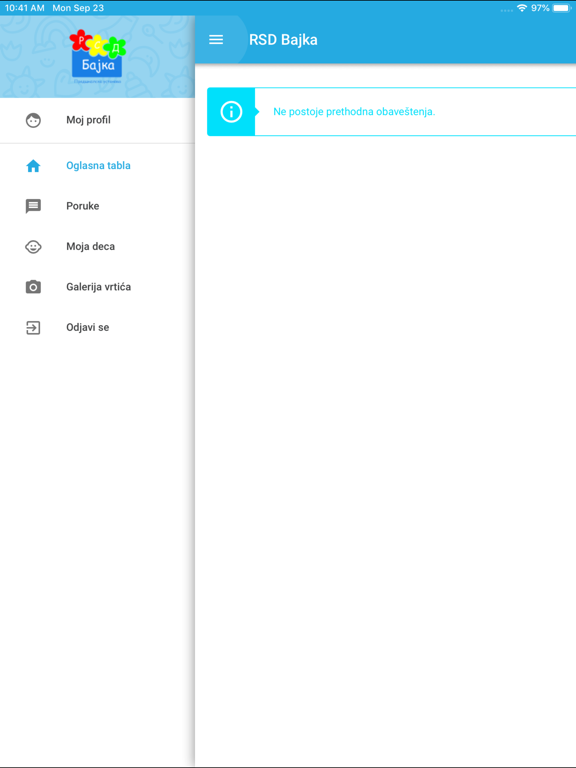Click the logout arrow icon

[x=33, y=328]
